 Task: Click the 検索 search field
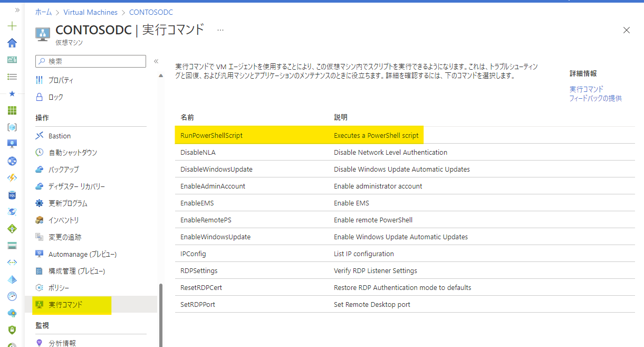pyautogui.click(x=91, y=61)
